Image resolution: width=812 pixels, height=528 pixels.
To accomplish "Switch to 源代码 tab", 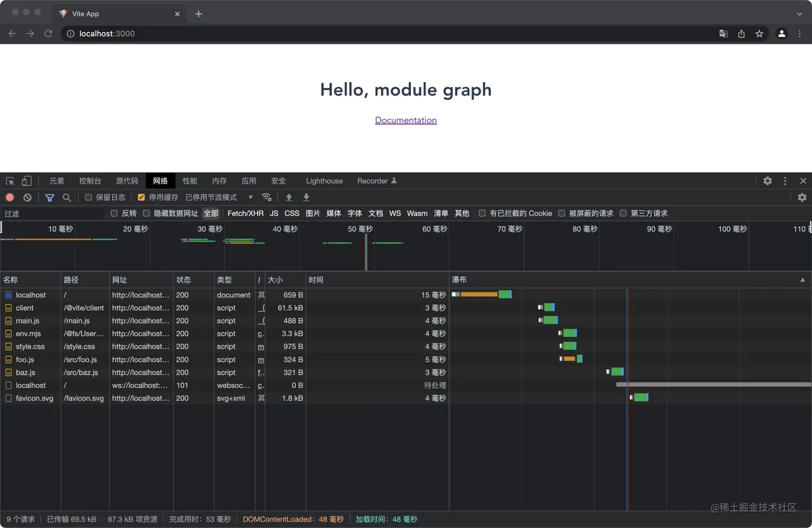I will (x=127, y=181).
